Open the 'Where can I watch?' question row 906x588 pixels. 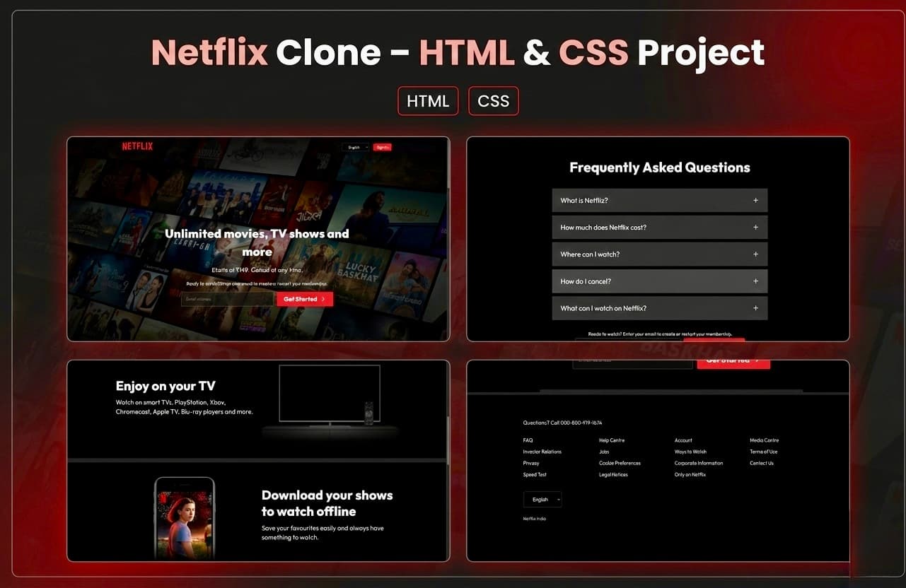(x=659, y=254)
